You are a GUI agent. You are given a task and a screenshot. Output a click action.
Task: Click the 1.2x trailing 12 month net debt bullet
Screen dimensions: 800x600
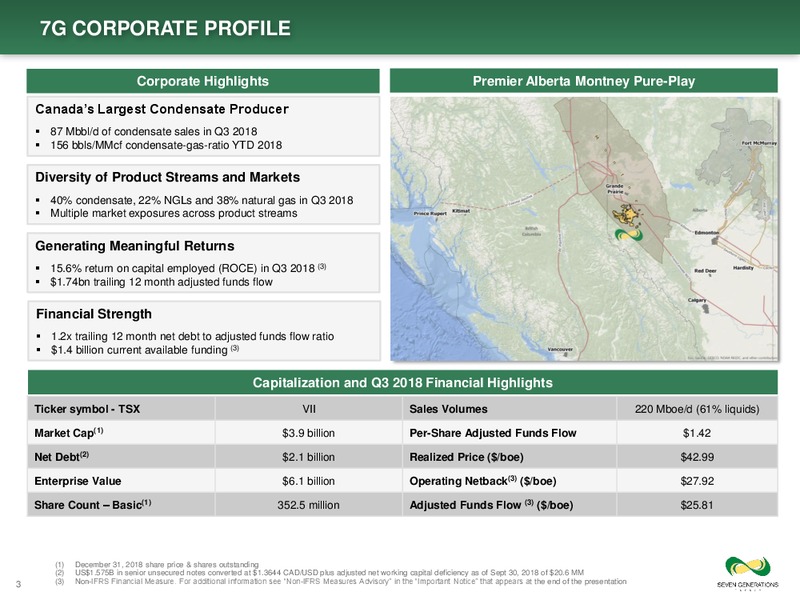192,336
